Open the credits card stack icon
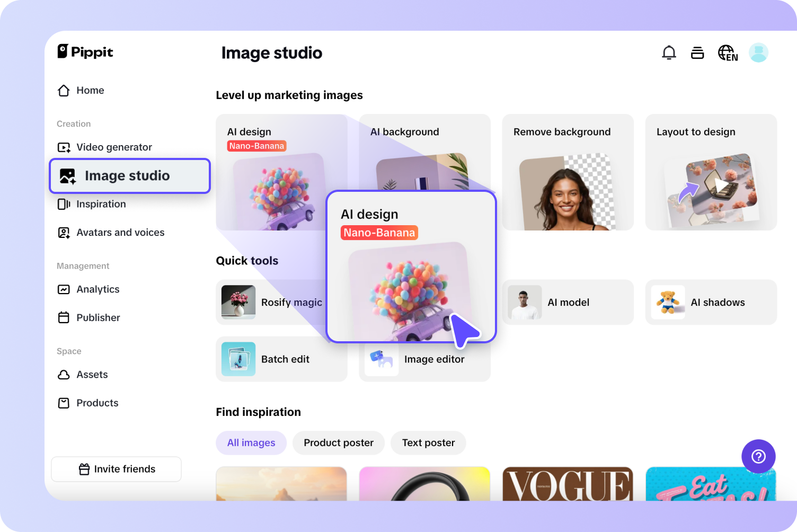The width and height of the screenshot is (797, 532). (x=697, y=53)
